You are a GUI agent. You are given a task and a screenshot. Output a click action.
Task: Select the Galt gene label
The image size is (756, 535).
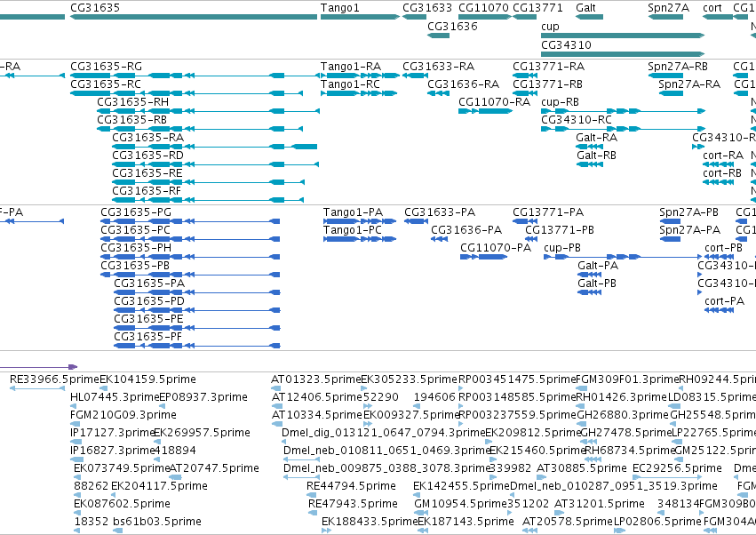[x=585, y=8]
